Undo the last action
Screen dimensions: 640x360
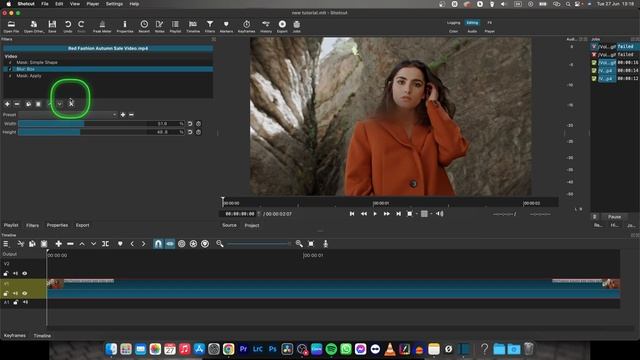(68, 27)
